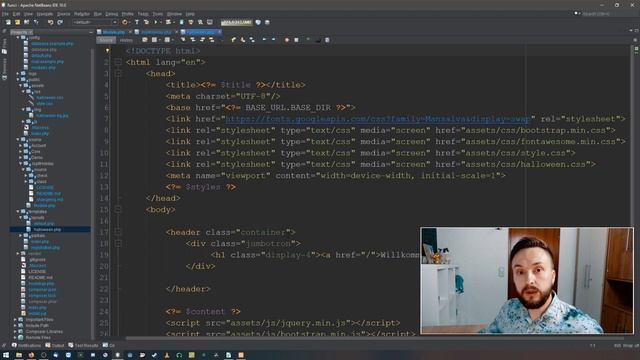Open Git window at bottom bar

(x=109, y=345)
